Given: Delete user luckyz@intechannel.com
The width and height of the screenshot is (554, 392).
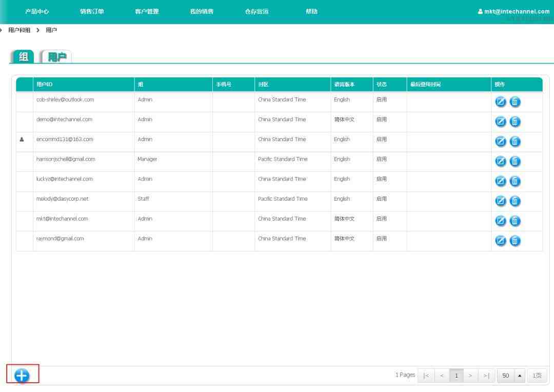Looking at the screenshot, I should pos(515,181).
